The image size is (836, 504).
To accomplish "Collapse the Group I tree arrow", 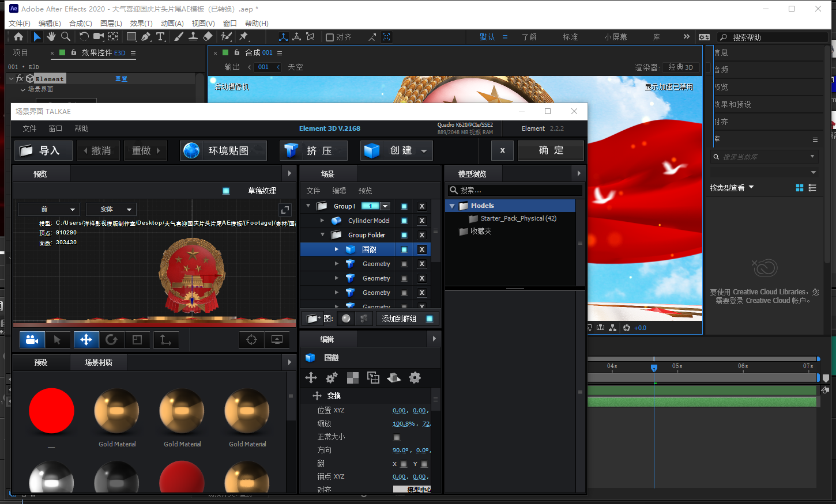I will [308, 206].
